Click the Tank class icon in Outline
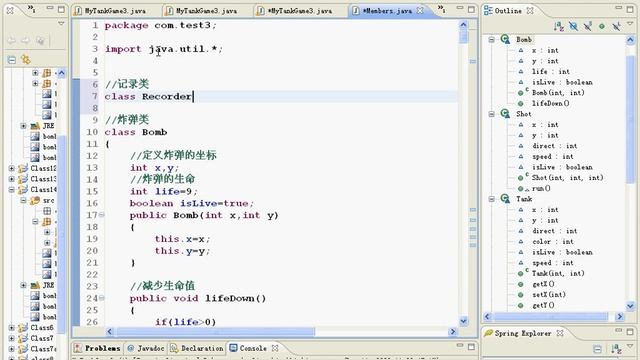The height and width of the screenshot is (360, 640). pos(505,198)
